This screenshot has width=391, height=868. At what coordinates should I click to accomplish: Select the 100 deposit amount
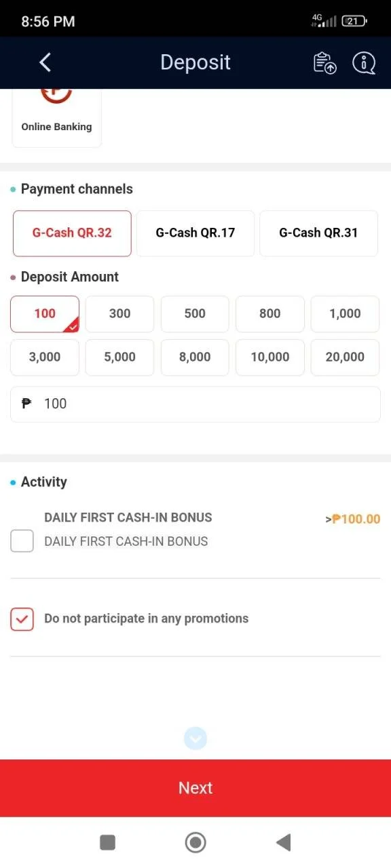click(45, 314)
